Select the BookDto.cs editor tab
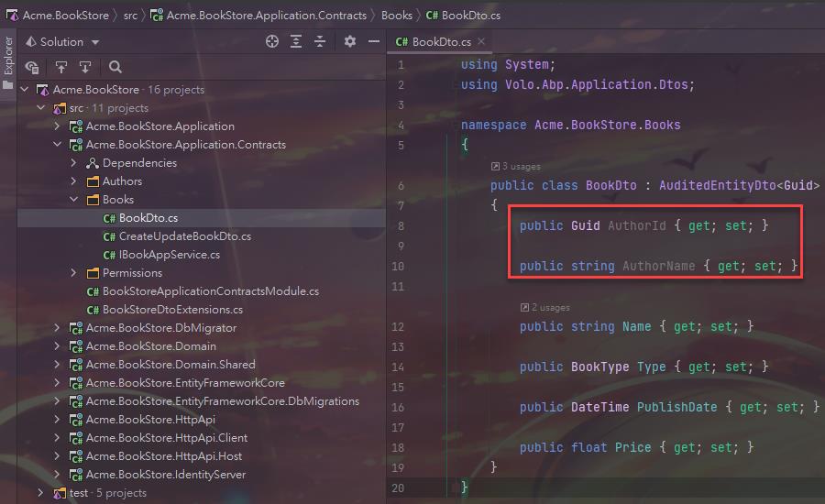This screenshot has width=825, height=504. [x=434, y=42]
